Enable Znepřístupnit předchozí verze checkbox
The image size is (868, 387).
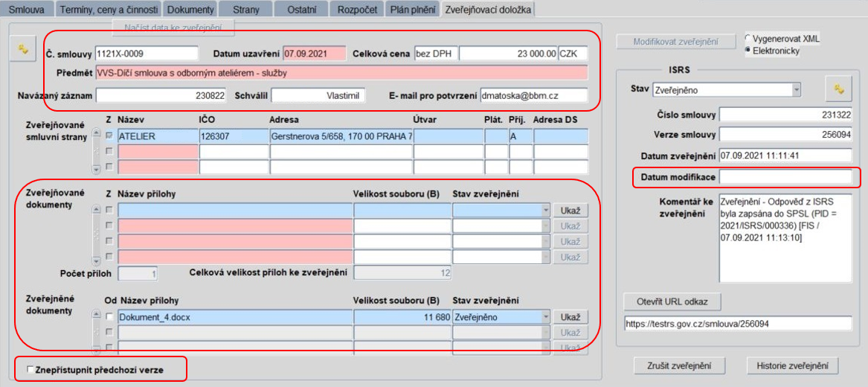click(30, 369)
